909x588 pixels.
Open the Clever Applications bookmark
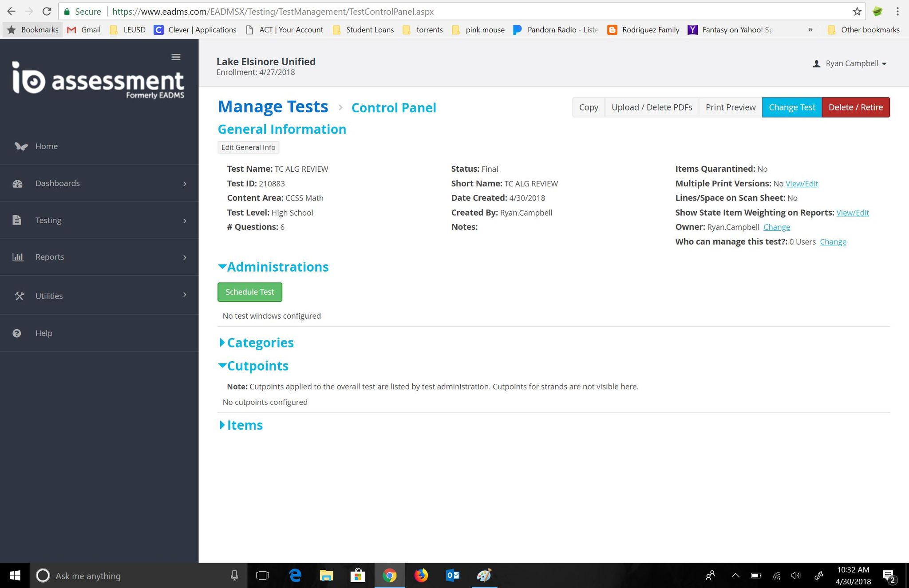click(x=195, y=30)
